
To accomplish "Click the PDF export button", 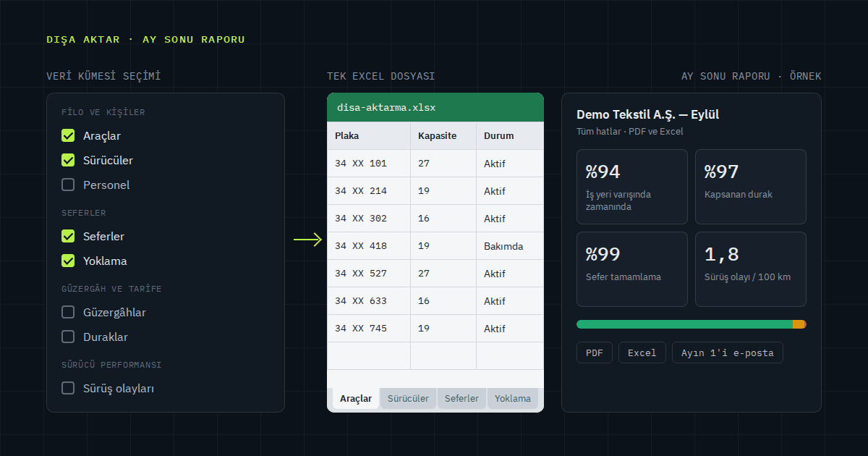I will 595,353.
